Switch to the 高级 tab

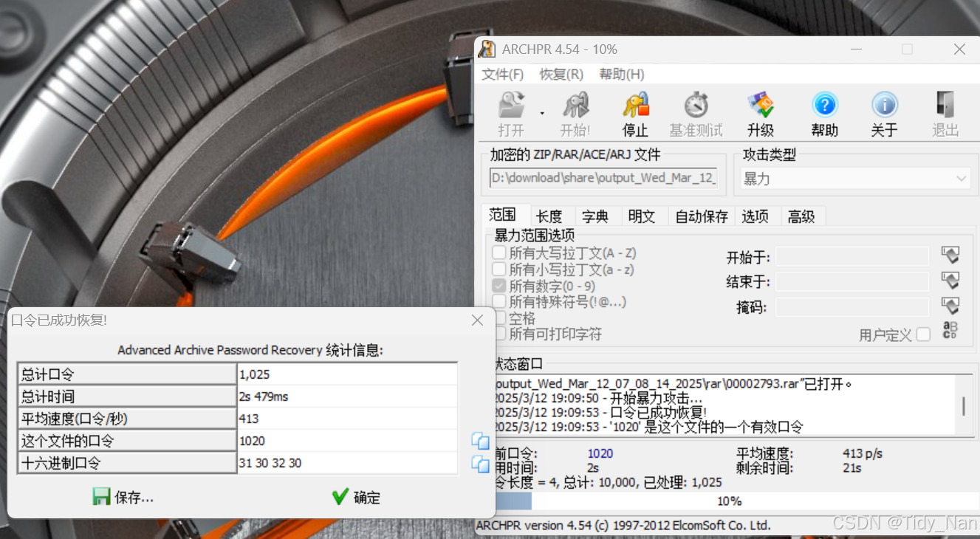(x=801, y=216)
